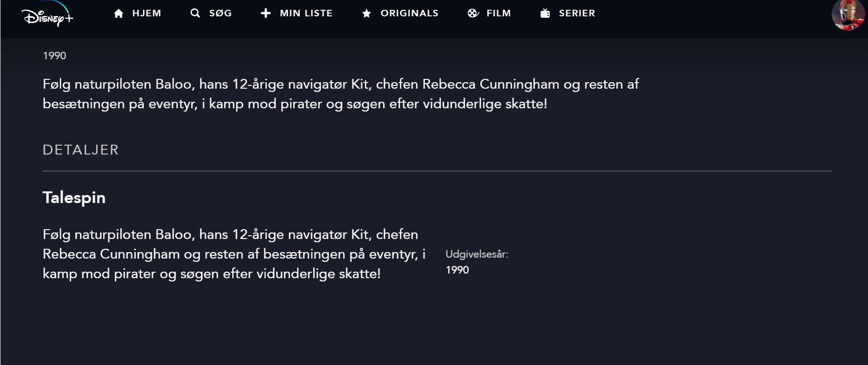Select the ORIGINALS text label
The image size is (868, 365).
pos(410,13)
